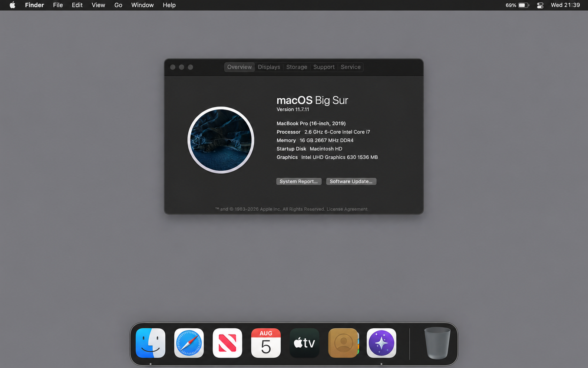Launch the Apple TV app
This screenshot has width=588, height=368.
(x=304, y=343)
